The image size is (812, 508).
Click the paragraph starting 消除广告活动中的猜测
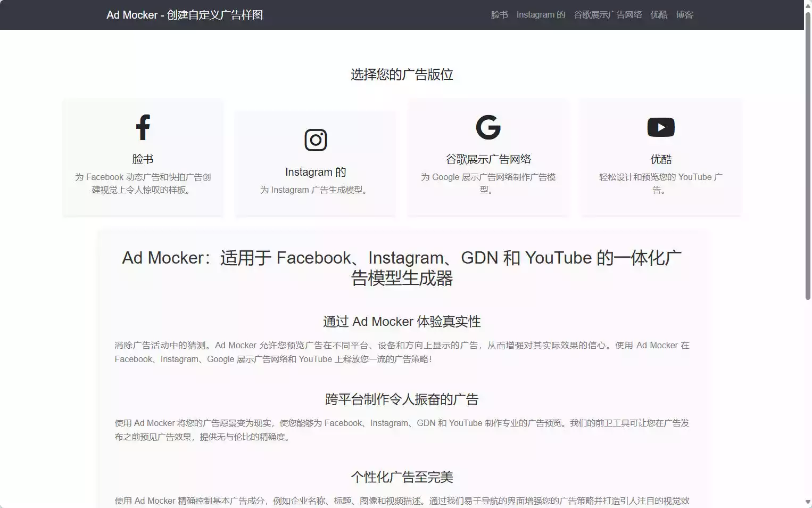pos(402,352)
